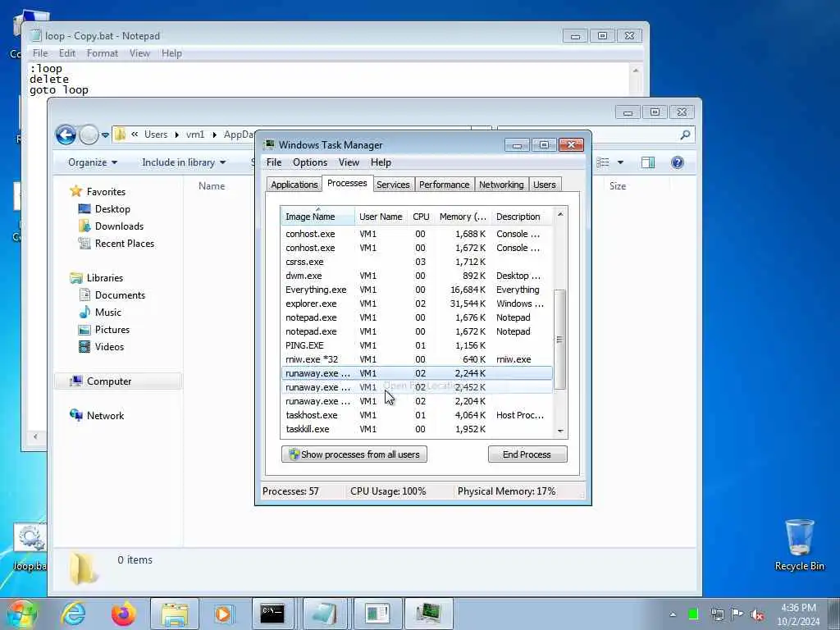Image resolution: width=840 pixels, height=630 pixels.
Task: Click the change view icon in Explorer
Action: click(x=603, y=162)
